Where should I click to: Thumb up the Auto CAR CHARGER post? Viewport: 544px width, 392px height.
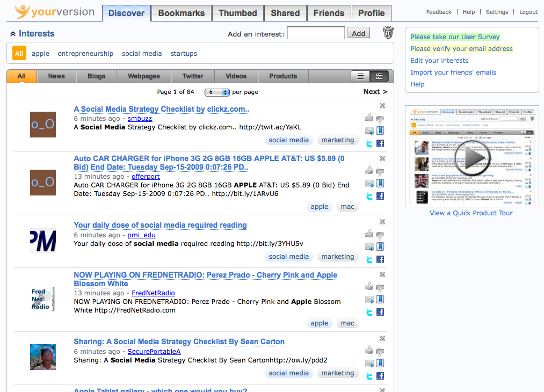tap(369, 170)
